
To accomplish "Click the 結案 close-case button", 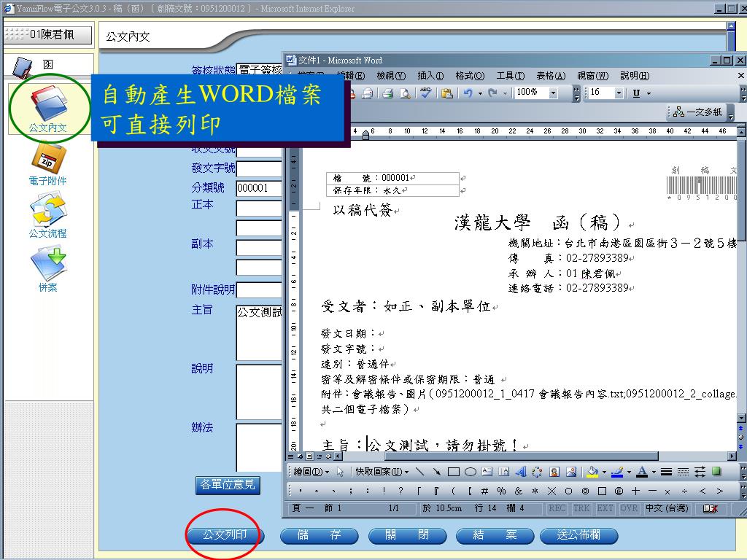I will [x=495, y=535].
